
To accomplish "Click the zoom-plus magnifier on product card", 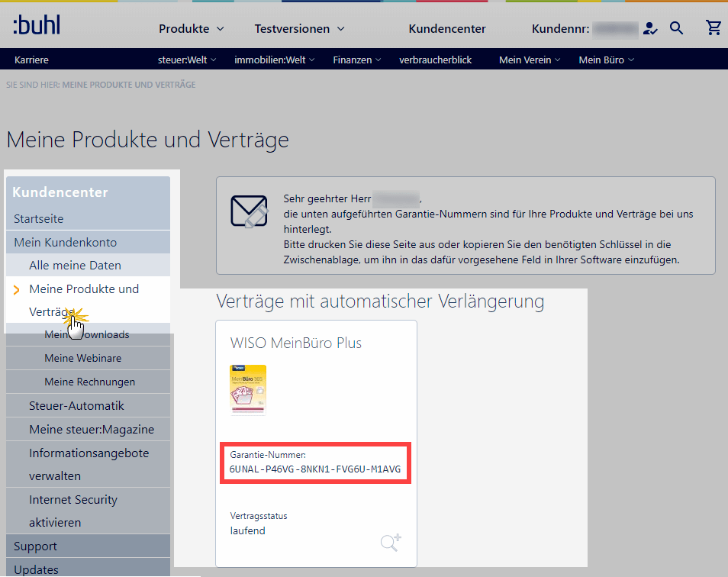I will point(391,542).
